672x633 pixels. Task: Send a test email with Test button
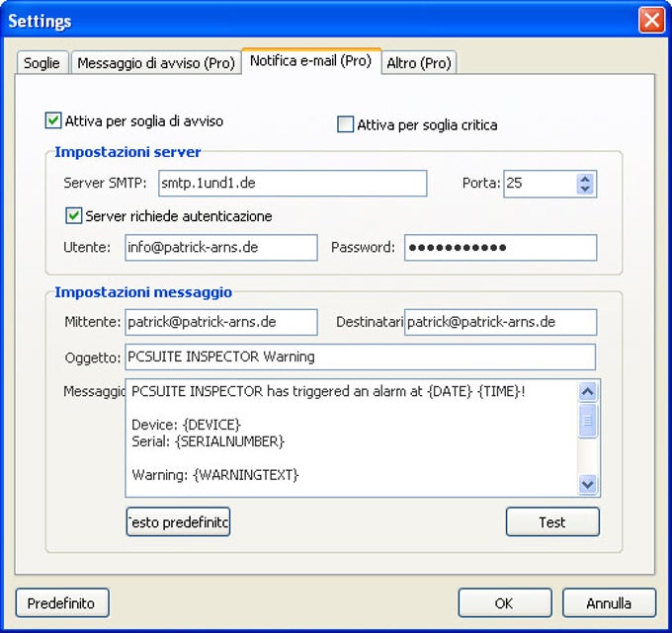[552, 521]
